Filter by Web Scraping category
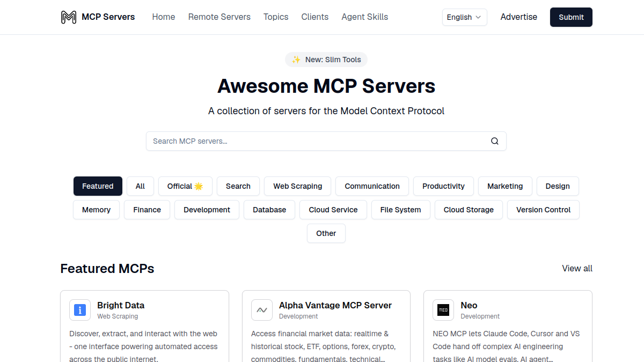Image resolution: width=644 pixels, height=362 pixels. coord(298,186)
